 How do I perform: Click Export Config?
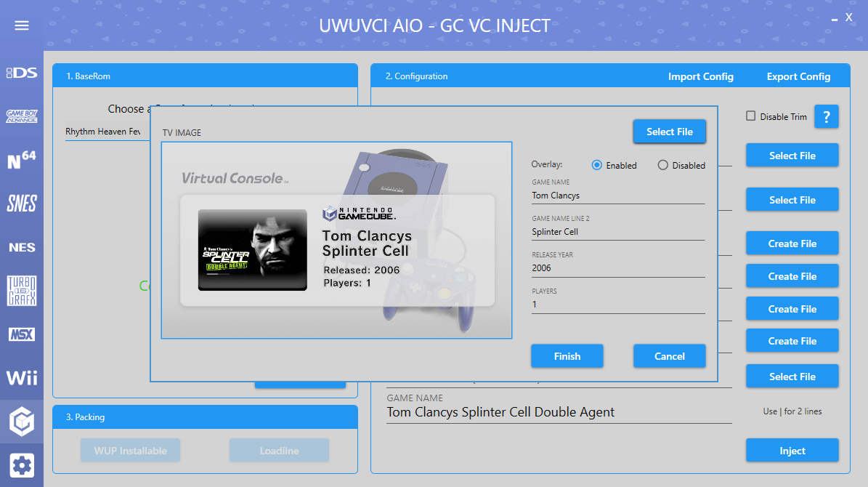tap(798, 76)
